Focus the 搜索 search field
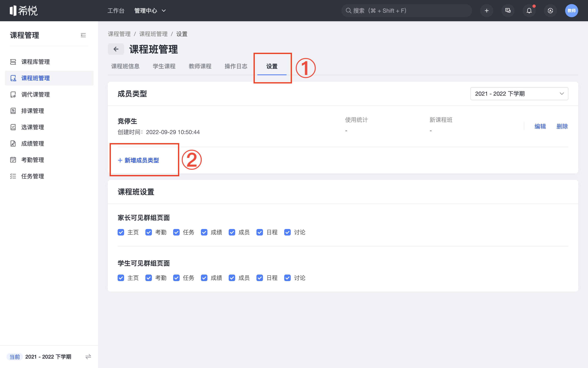The width and height of the screenshot is (588, 368). (406, 11)
